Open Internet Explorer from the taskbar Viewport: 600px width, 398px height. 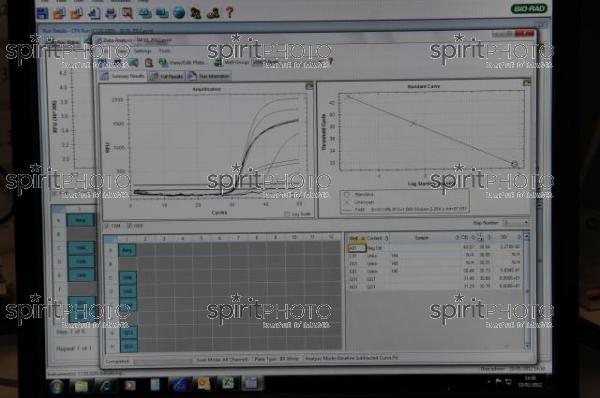click(x=105, y=385)
